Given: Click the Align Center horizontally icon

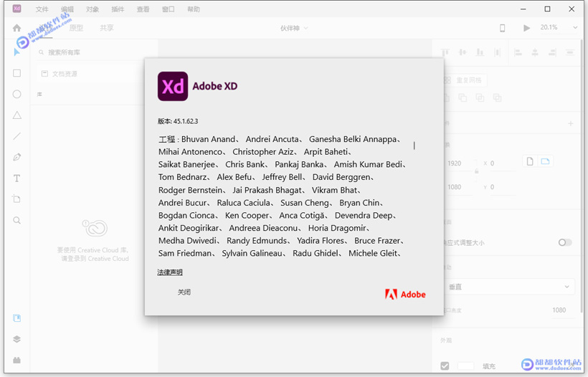Looking at the screenshot, I should (535, 52).
